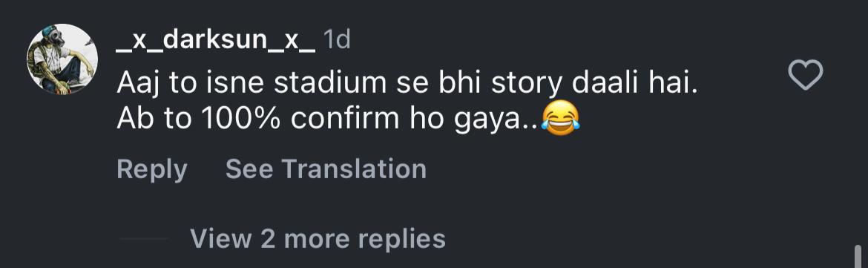
Task: Open the _x_darksun_x_ username link
Action: pos(216,42)
